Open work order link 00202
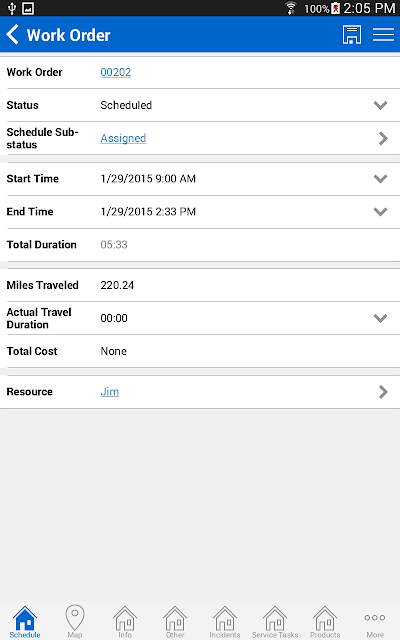 [x=116, y=72]
